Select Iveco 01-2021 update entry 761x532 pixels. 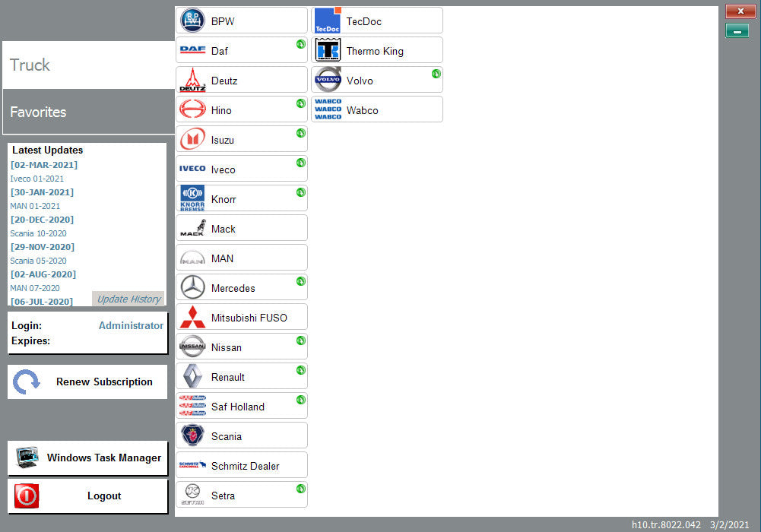coord(37,179)
